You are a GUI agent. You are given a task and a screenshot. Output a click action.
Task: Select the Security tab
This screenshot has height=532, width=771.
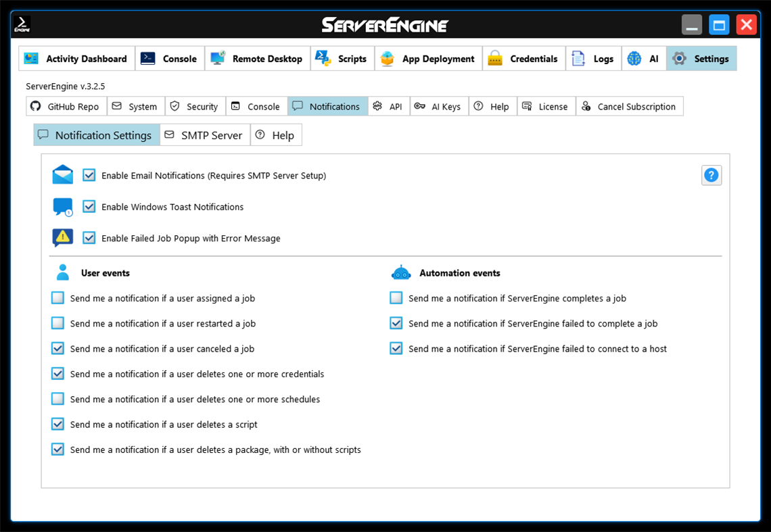[x=195, y=106]
